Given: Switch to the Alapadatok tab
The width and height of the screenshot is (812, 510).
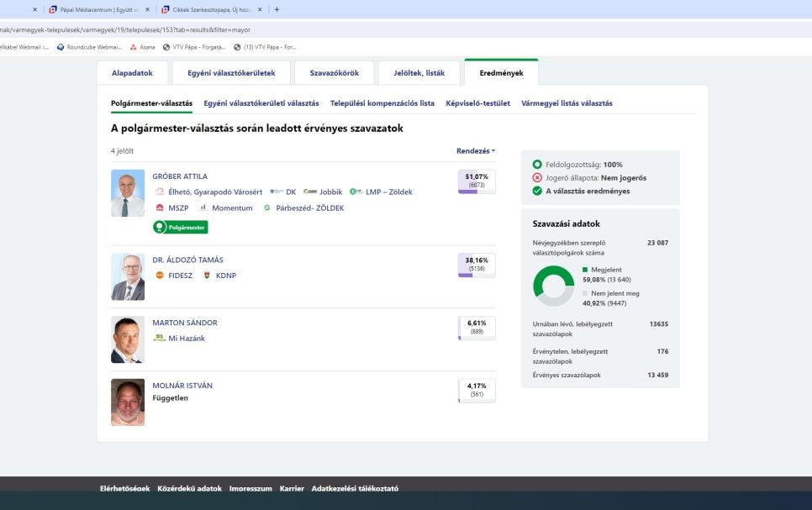Looking at the screenshot, I should tap(133, 73).
